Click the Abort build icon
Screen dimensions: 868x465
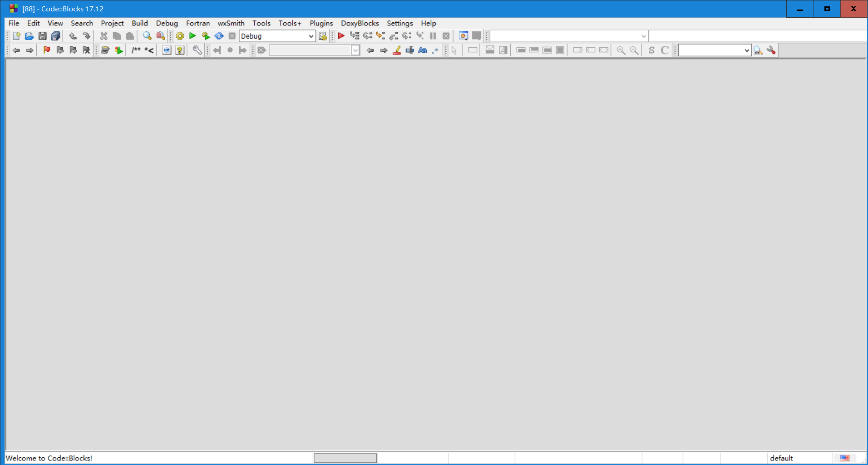pyautogui.click(x=232, y=36)
